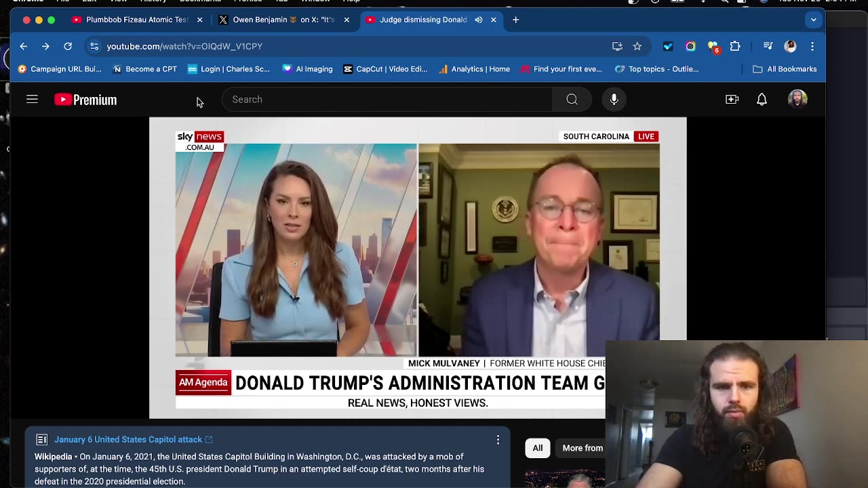Open the AI Imaging bookmark
This screenshot has width=868, height=488.
coord(307,69)
